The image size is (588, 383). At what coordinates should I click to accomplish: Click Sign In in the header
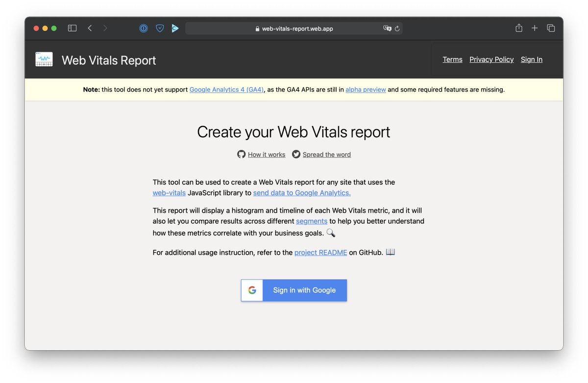coord(532,59)
